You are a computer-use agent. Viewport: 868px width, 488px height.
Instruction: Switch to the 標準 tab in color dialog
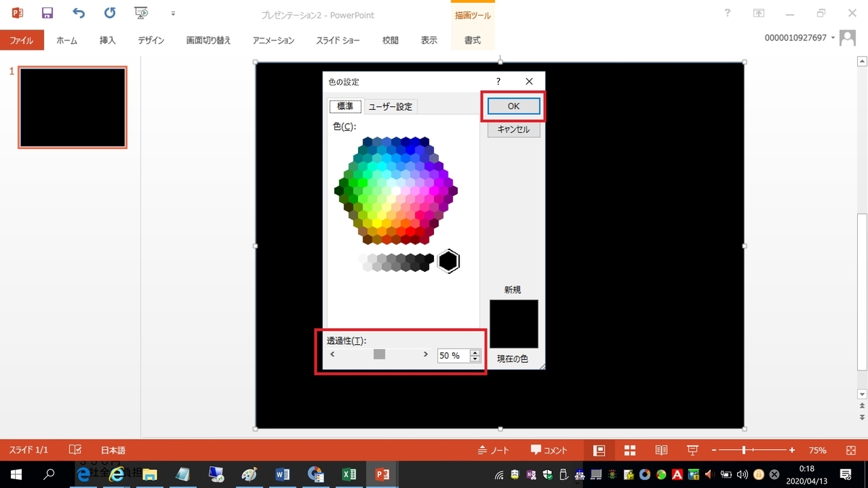345,106
